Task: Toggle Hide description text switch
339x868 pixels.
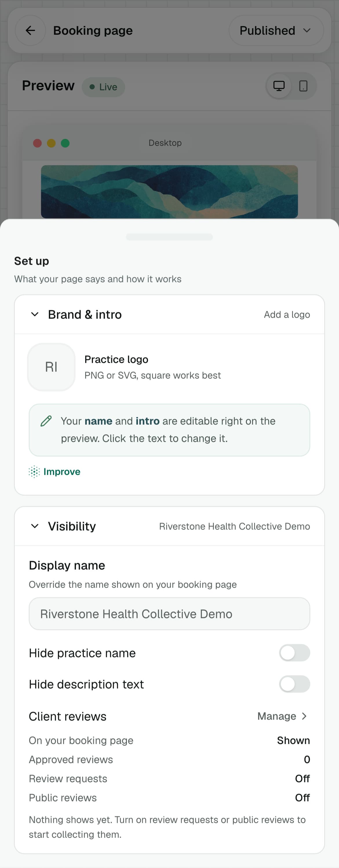Action: click(x=294, y=684)
